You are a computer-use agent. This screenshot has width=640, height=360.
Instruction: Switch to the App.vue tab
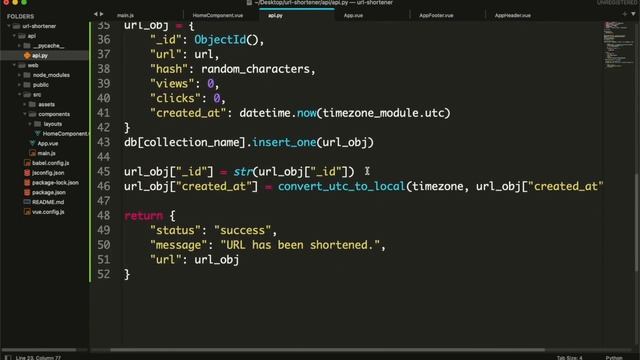click(353, 16)
